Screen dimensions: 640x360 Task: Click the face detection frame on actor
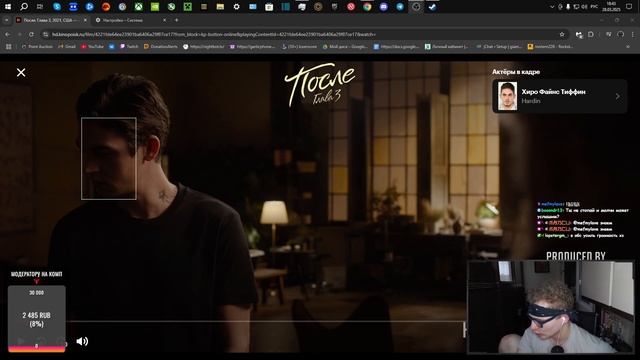point(109,158)
